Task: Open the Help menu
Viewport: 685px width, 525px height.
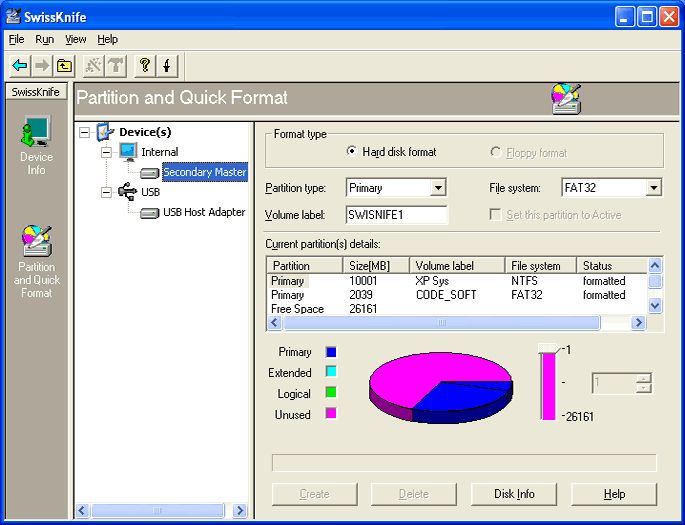Action: pos(107,39)
